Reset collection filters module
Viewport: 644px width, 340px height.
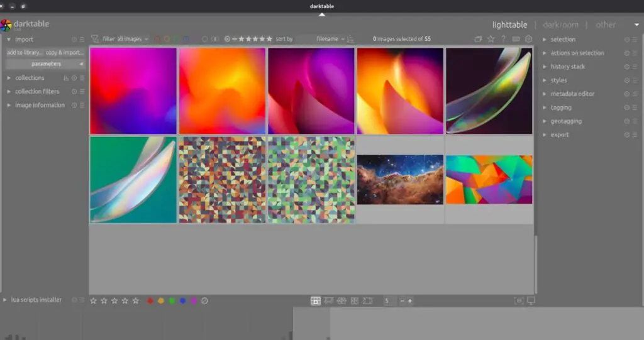[74, 92]
